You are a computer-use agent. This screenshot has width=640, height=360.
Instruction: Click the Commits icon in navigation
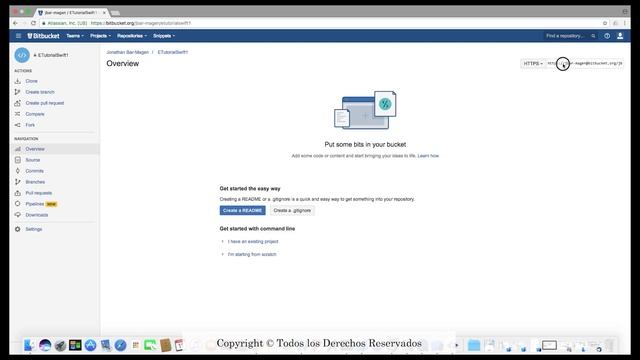(x=18, y=171)
